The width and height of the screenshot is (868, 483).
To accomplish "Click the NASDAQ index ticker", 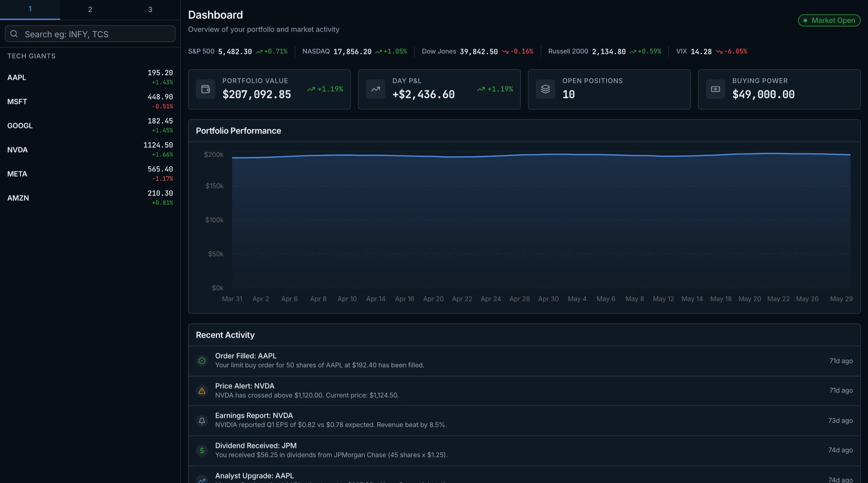I will click(354, 51).
